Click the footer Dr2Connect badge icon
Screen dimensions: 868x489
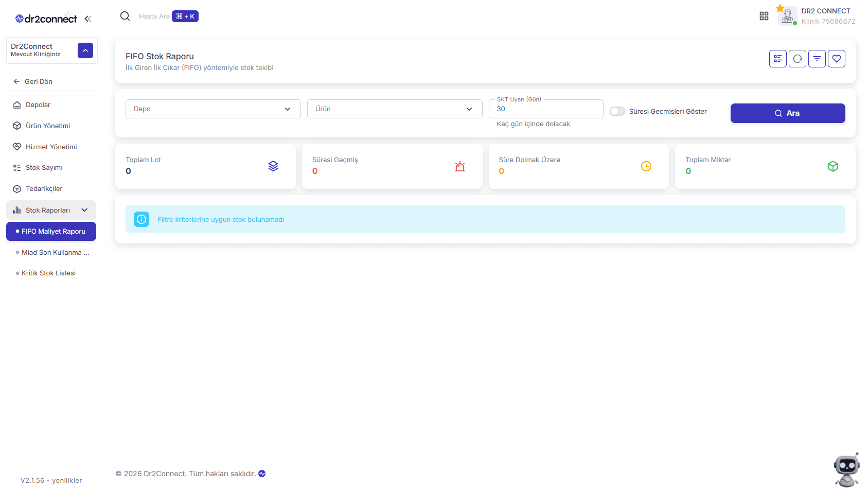tap(262, 474)
